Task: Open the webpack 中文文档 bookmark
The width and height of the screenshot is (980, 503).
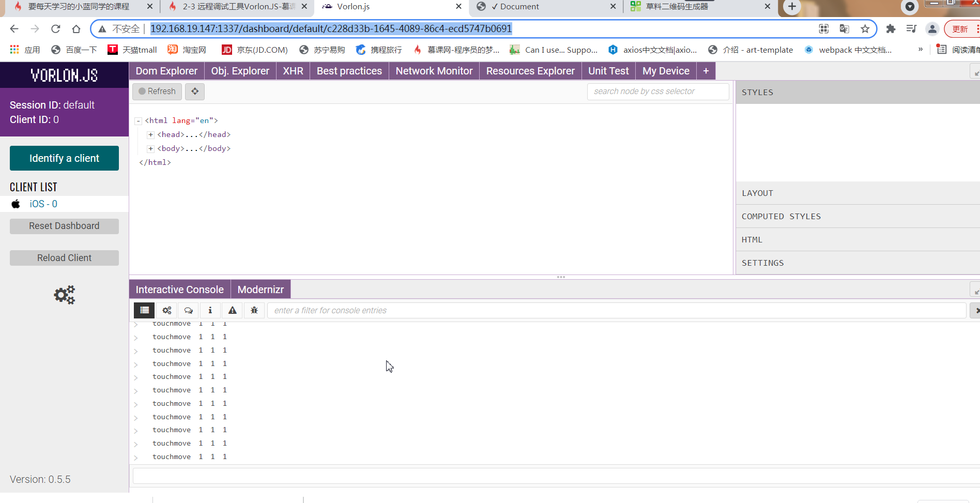Action: pyautogui.click(x=848, y=50)
